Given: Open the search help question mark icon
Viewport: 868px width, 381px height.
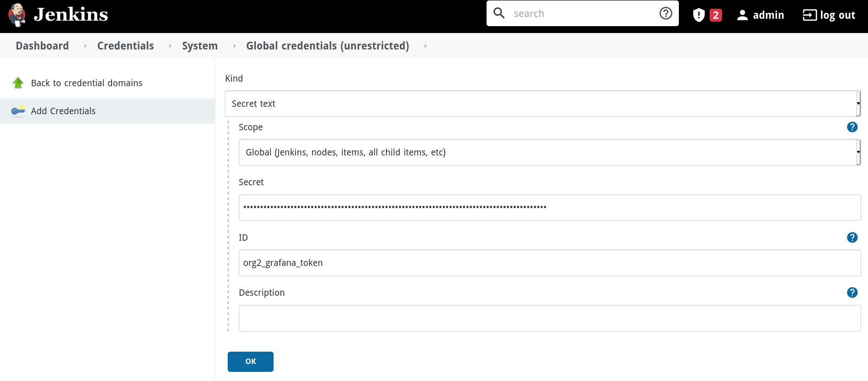Looking at the screenshot, I should click(x=665, y=13).
